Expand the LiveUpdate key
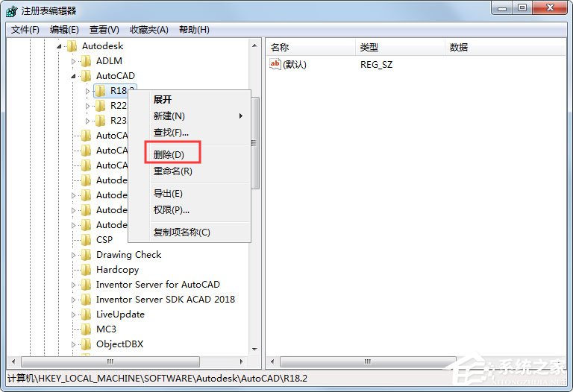The height and width of the screenshot is (392, 573). [x=73, y=314]
